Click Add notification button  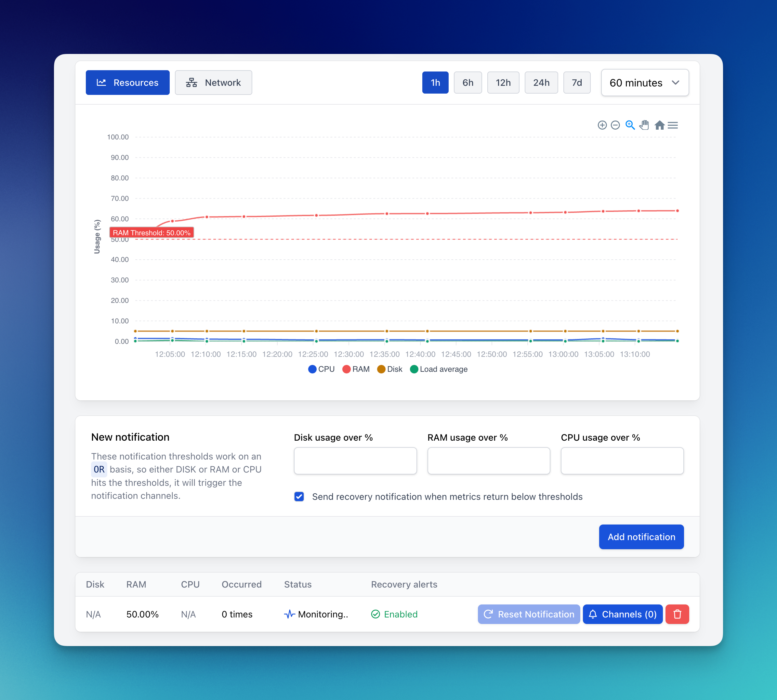tap(641, 537)
